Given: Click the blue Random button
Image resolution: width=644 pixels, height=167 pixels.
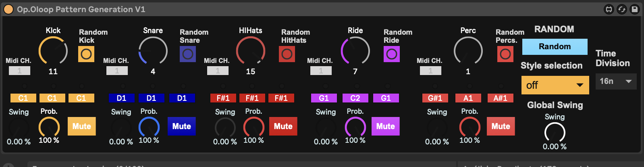Looking at the screenshot, I should [x=555, y=47].
